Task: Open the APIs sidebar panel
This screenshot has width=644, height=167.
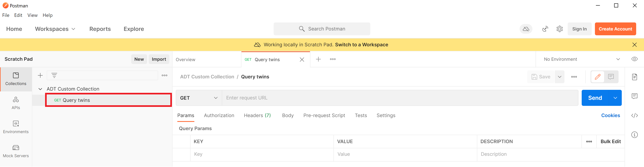Action: [x=16, y=103]
